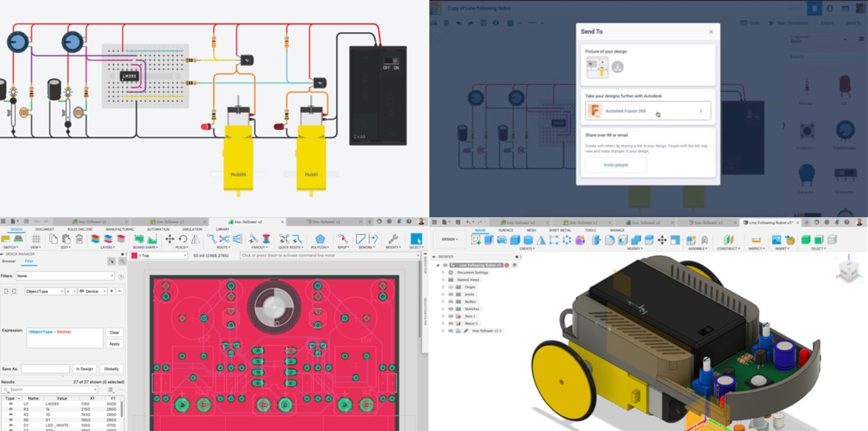868x431 pixels.
Task: Click the red layer color swatch
Action: tap(134, 255)
